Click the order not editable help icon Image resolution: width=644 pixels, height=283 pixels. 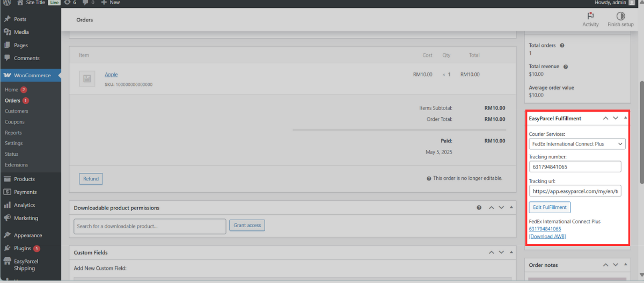[429, 179]
